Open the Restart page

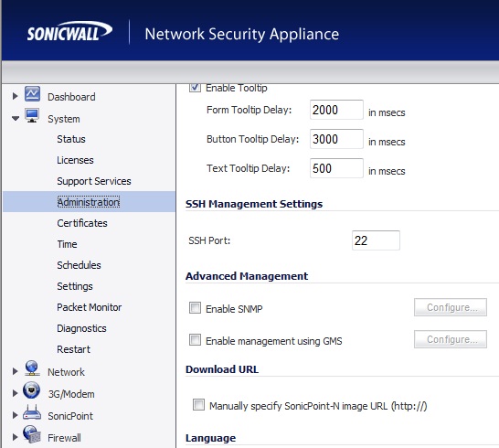coord(73,349)
